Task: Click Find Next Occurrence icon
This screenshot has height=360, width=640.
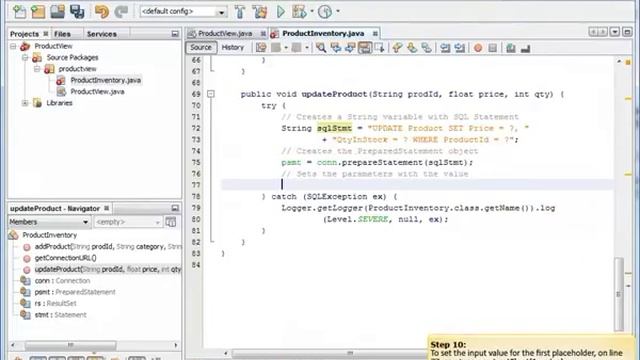Action: click(350, 48)
